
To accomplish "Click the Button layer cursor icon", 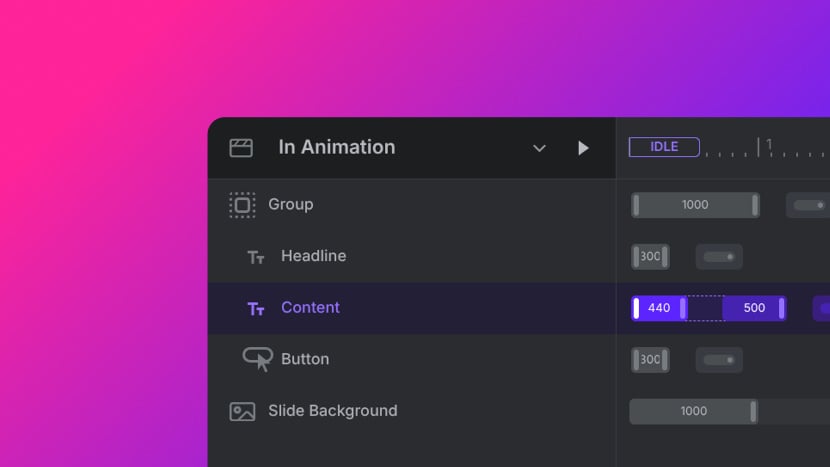I will pos(258,359).
